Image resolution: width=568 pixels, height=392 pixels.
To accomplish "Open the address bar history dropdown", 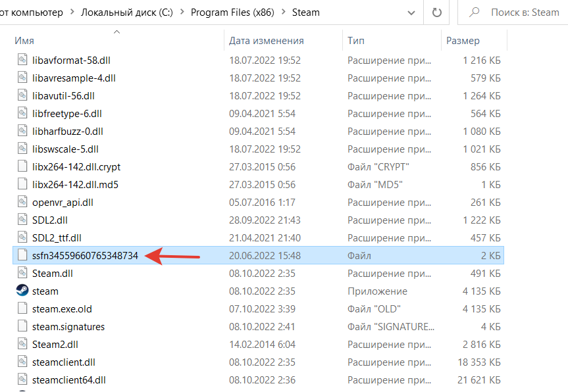I will pyautogui.click(x=411, y=13).
